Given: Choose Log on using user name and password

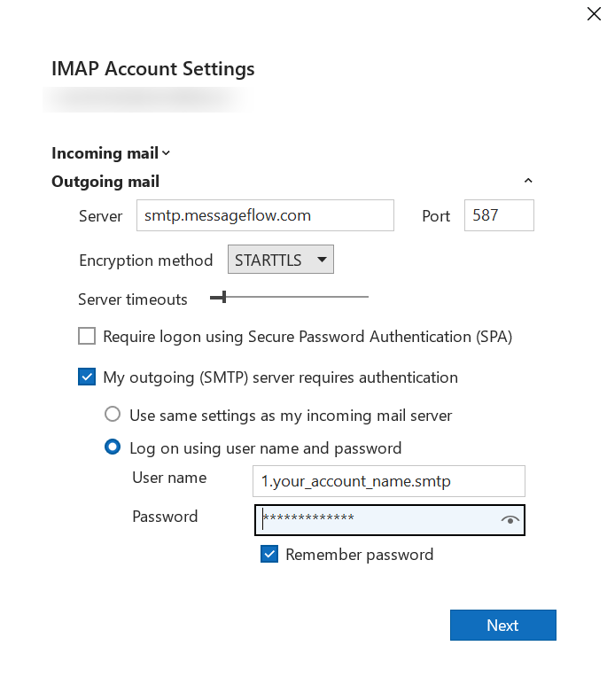Looking at the screenshot, I should (113, 447).
